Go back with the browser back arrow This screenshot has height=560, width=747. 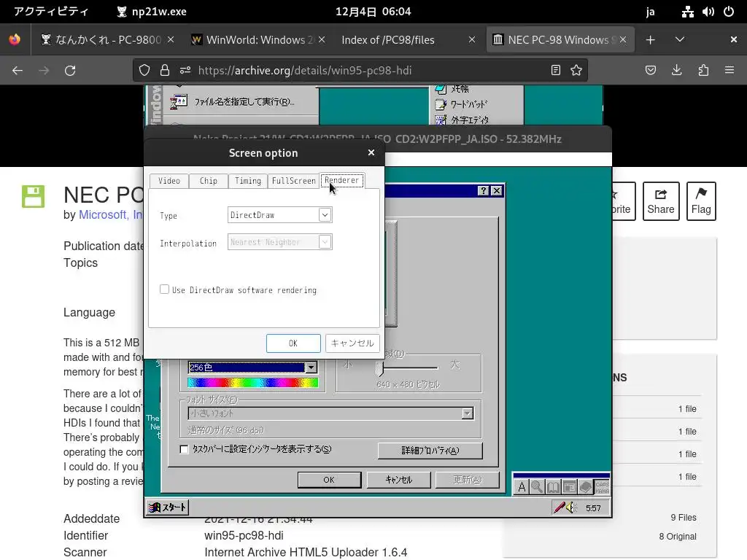(18, 71)
